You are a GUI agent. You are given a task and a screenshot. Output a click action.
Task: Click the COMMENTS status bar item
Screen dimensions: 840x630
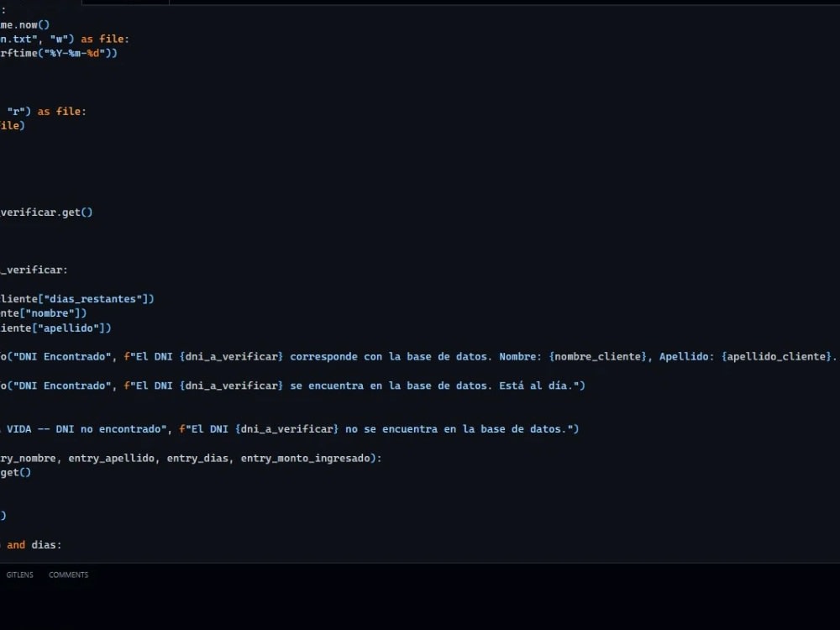(x=68, y=575)
